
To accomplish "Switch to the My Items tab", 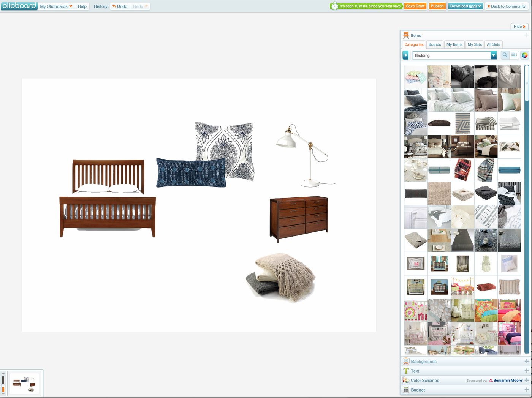I will pos(454,44).
